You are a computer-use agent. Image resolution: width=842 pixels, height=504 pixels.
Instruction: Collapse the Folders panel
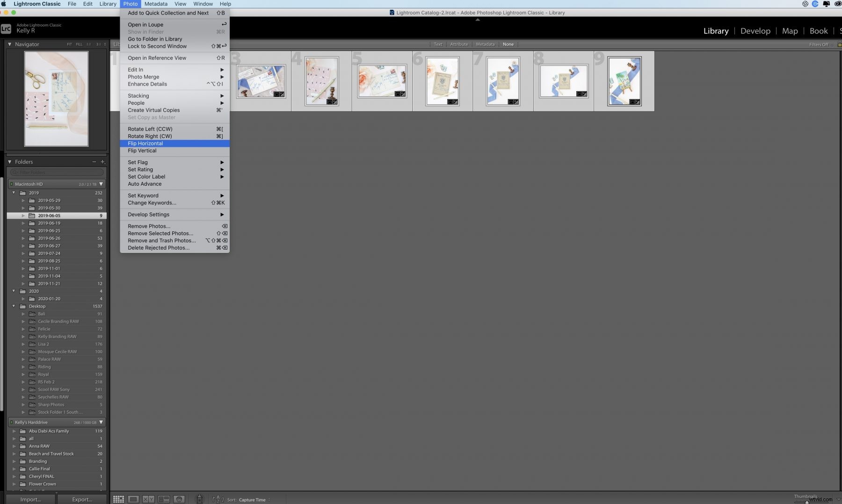point(8,161)
